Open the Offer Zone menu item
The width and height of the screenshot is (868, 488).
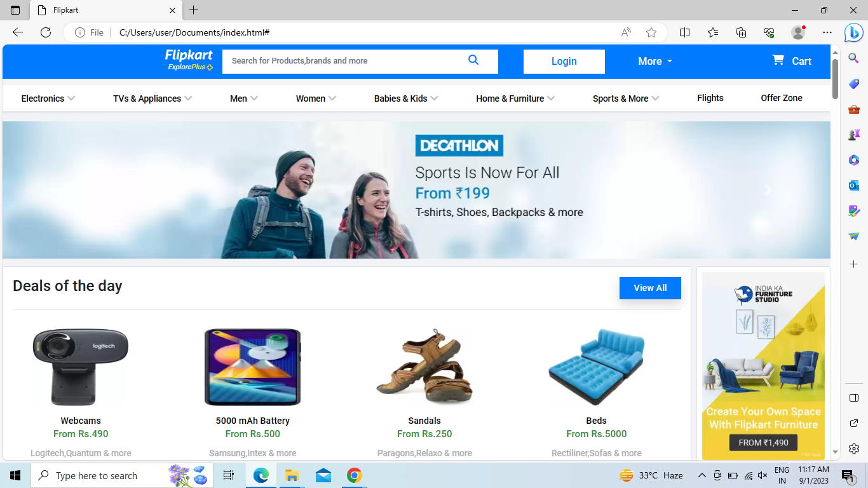782,98
